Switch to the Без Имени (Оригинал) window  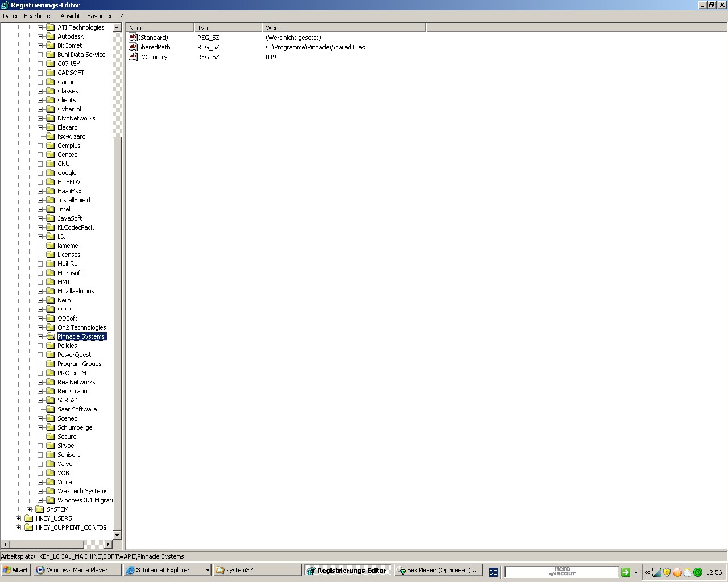[x=439, y=570]
